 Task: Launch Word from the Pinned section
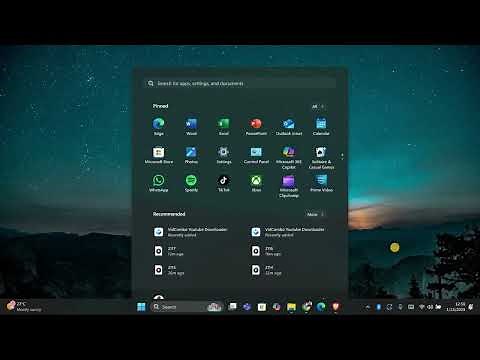pyautogui.click(x=191, y=126)
